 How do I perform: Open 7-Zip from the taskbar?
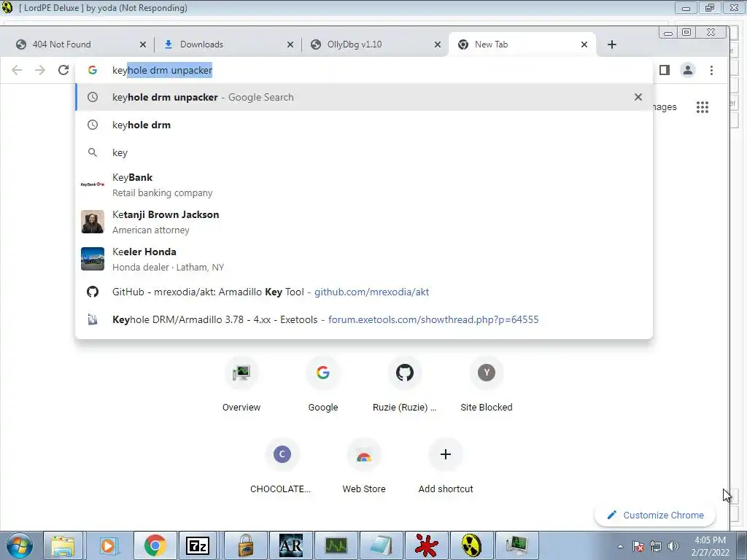click(198, 545)
